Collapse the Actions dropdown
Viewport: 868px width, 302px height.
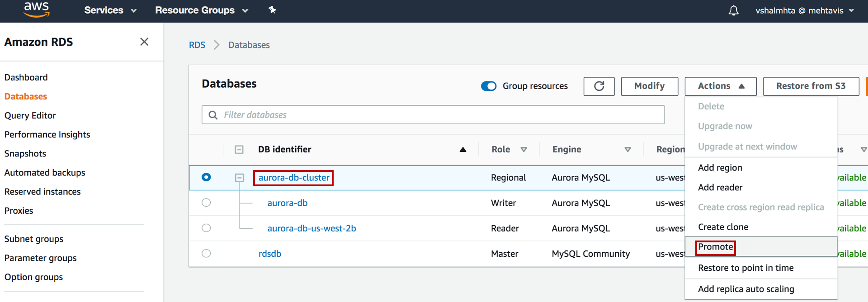pos(721,86)
